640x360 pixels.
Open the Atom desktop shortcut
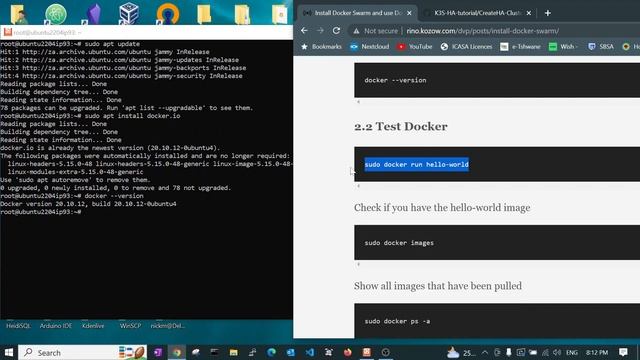(56, 13)
